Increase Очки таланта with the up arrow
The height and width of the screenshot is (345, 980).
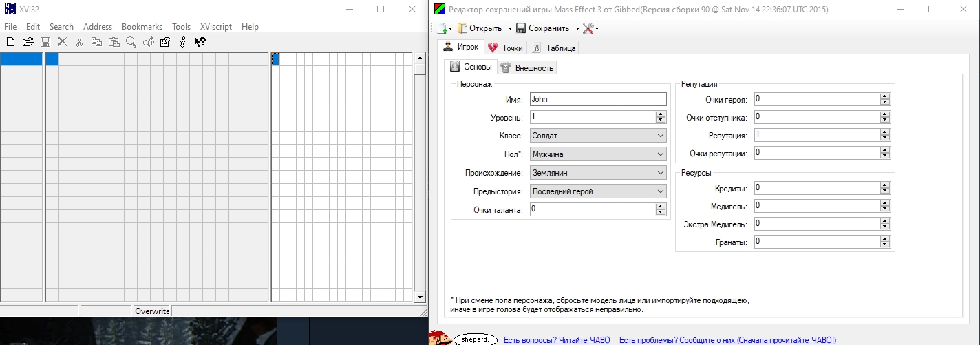[661, 206]
